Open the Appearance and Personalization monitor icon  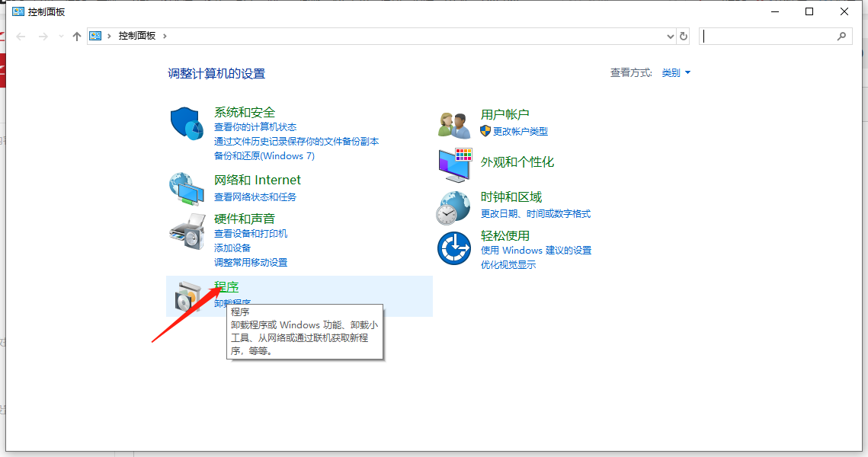455,165
